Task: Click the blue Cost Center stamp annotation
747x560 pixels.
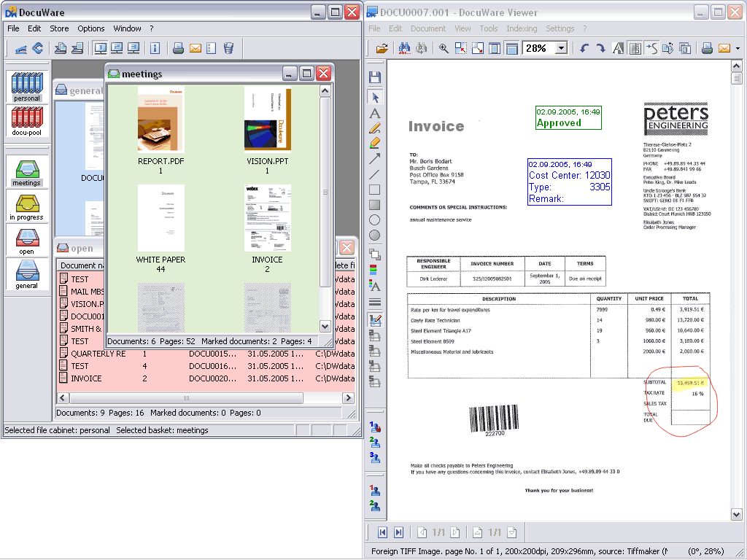Action: pos(569,182)
